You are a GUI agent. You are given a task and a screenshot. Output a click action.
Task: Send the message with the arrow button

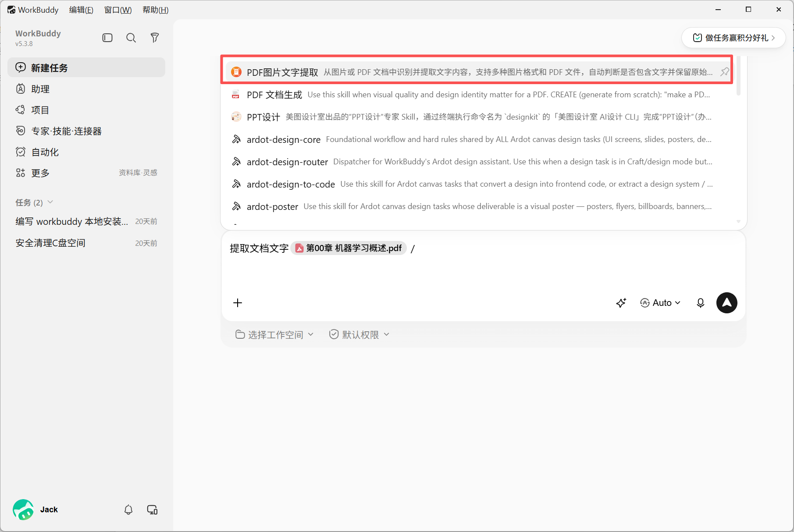tap(727, 303)
